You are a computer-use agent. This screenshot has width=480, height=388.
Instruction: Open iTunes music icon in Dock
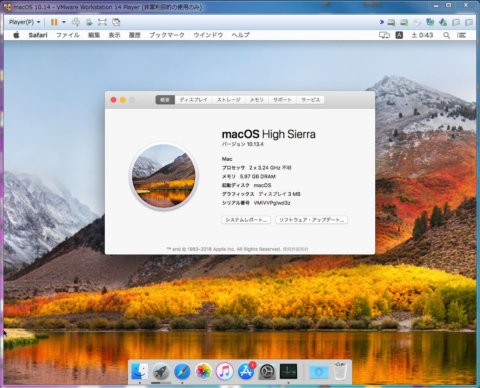pyautogui.click(x=224, y=371)
